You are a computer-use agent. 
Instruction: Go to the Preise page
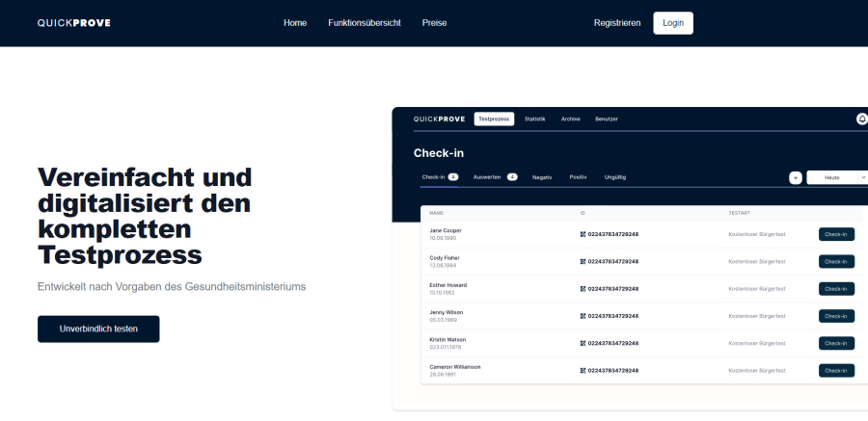coord(434,23)
